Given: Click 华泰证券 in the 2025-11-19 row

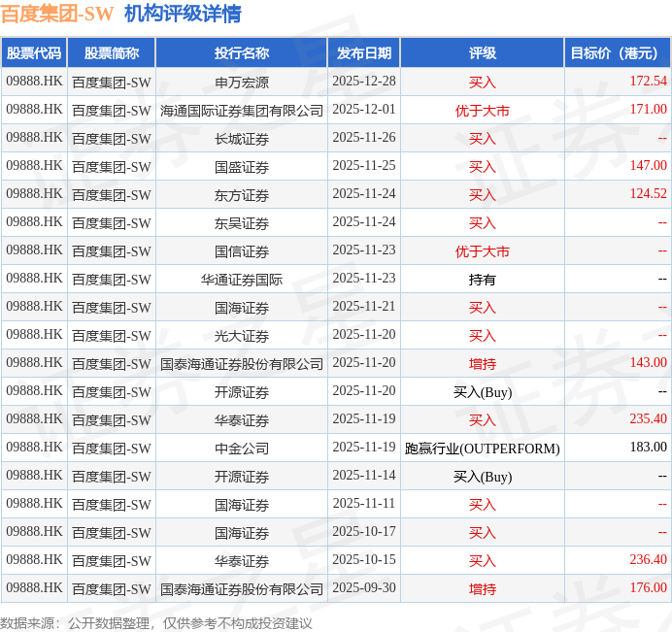Looking at the screenshot, I should coord(242,420).
